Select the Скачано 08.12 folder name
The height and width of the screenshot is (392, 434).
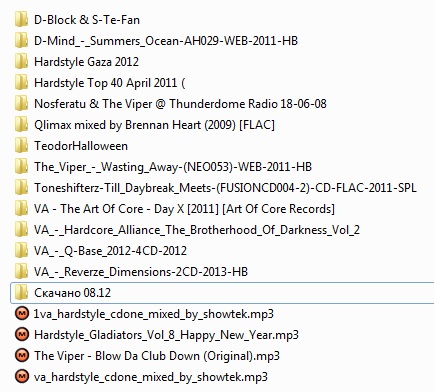(x=72, y=293)
